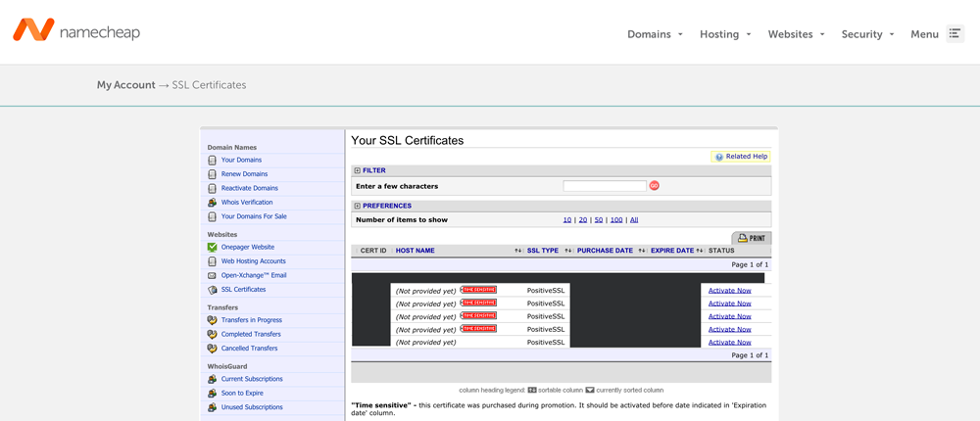Sort by HOST NAME column header
The image size is (980, 421).
coord(415,251)
